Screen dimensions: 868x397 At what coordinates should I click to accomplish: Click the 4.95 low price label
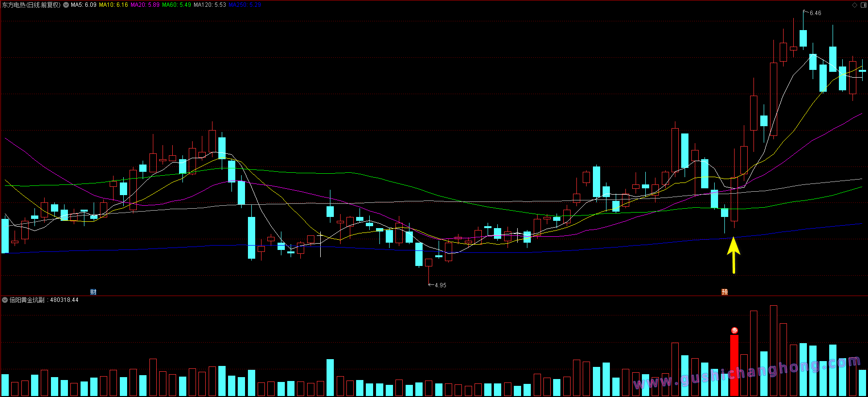coord(440,285)
